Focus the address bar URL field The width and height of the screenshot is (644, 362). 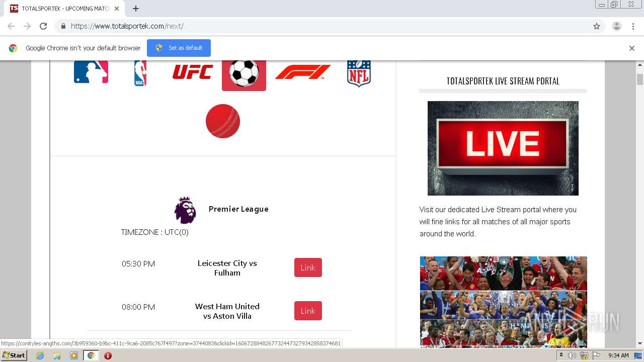[x=322, y=26]
